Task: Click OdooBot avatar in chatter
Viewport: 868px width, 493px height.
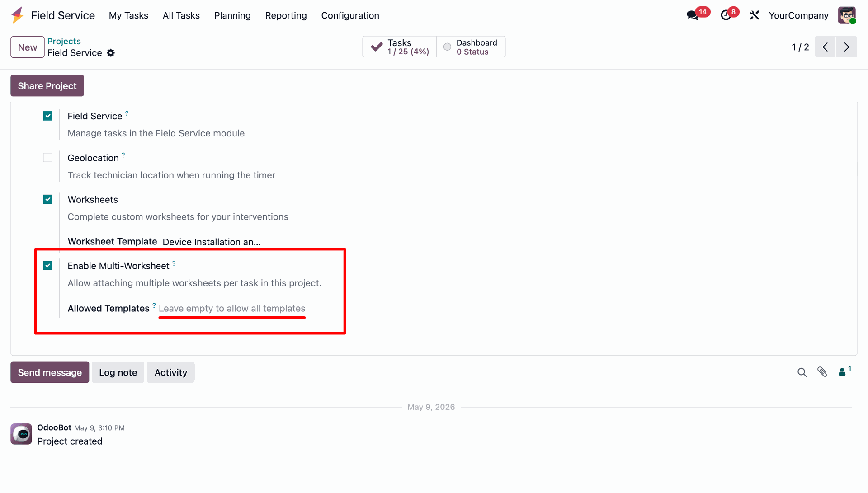Action: coord(21,434)
